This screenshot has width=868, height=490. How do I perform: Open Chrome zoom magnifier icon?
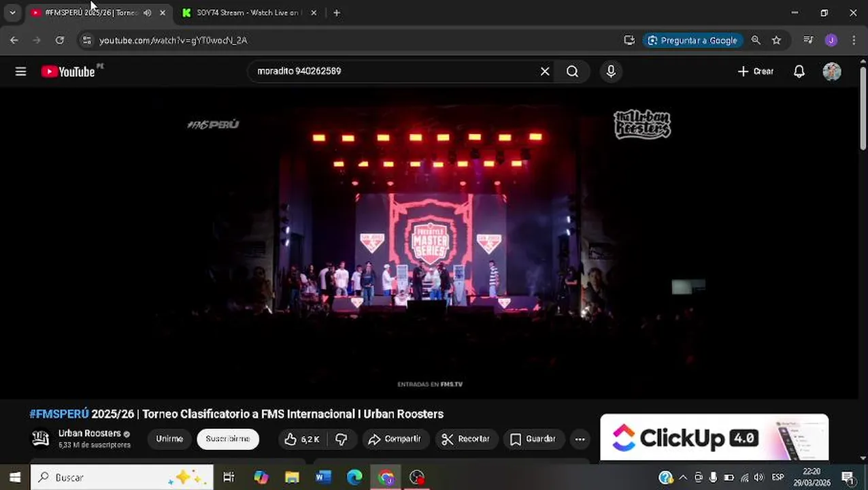point(756,40)
